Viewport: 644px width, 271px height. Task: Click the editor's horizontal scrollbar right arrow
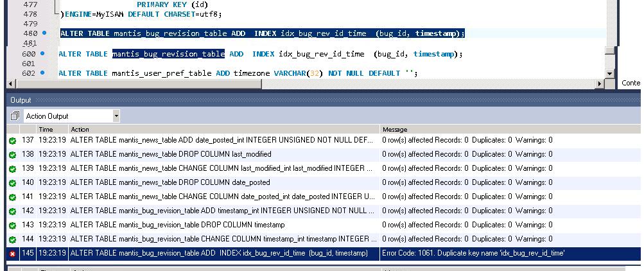[600, 83]
